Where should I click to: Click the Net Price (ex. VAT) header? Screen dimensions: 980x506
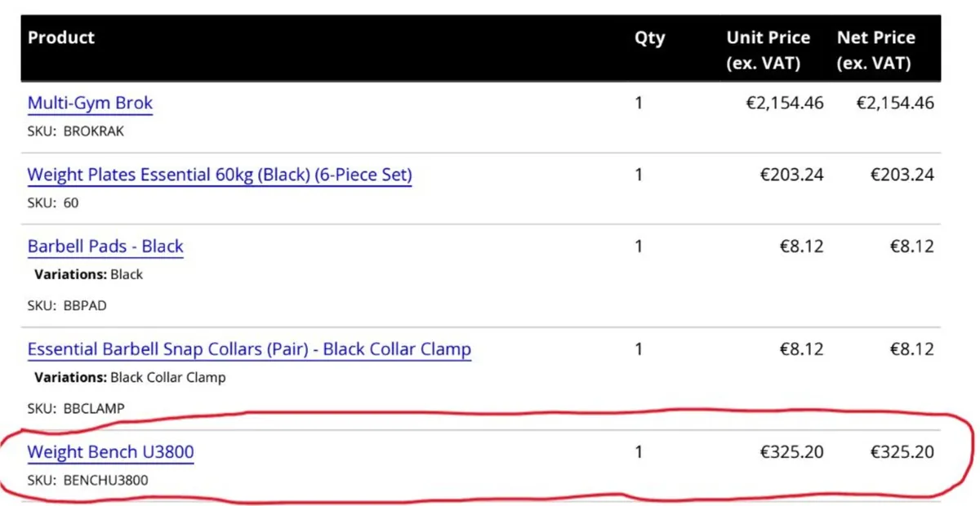tap(875, 50)
